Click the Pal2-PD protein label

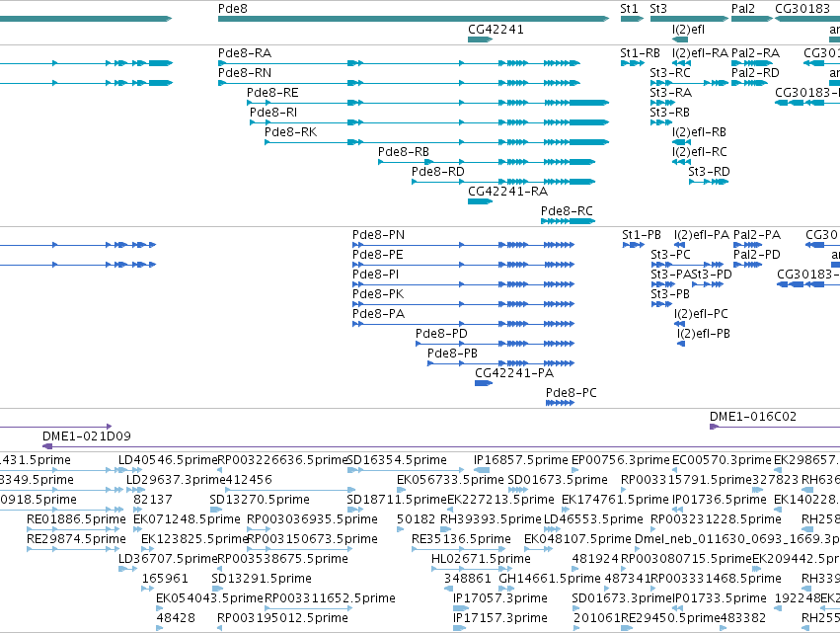(x=756, y=255)
